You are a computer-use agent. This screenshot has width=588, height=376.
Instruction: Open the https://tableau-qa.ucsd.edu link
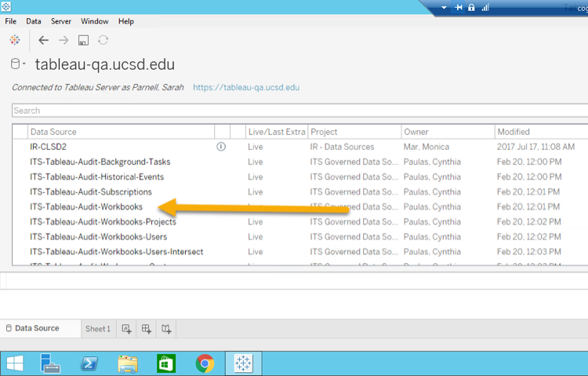pos(246,87)
